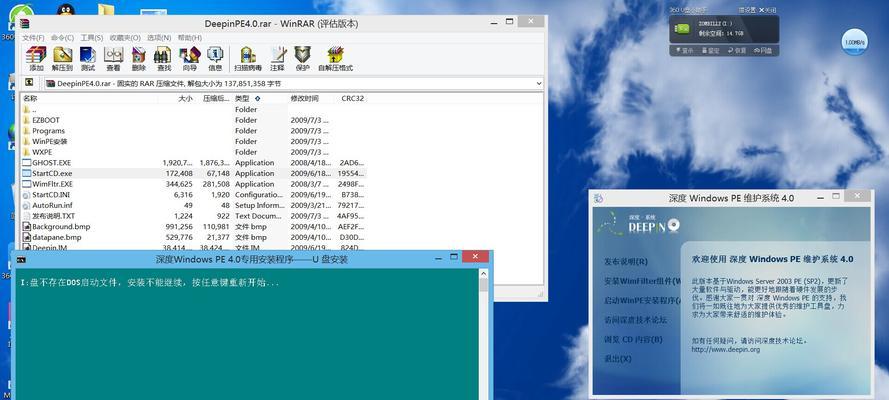
Task: Click the 信息 (Info) toolbar icon
Action: [x=215, y=58]
